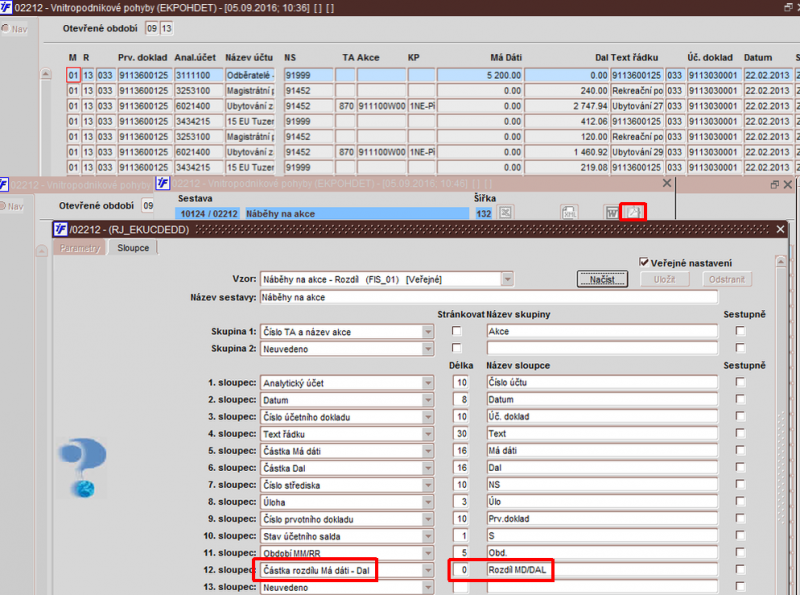This screenshot has height=595, width=800.
Task: Enable Stránkovat checkbox for Skupina 1
Action: [x=457, y=331]
